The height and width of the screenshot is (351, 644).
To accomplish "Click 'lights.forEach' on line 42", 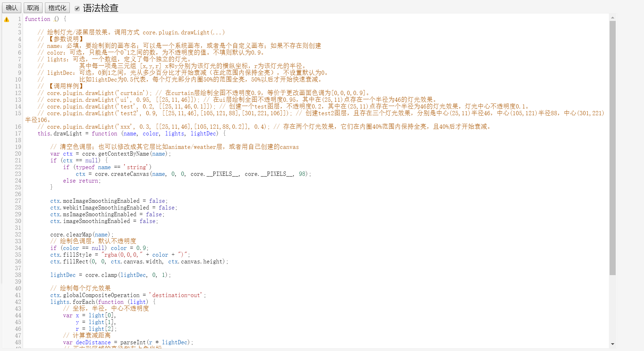I will pos(73,302).
